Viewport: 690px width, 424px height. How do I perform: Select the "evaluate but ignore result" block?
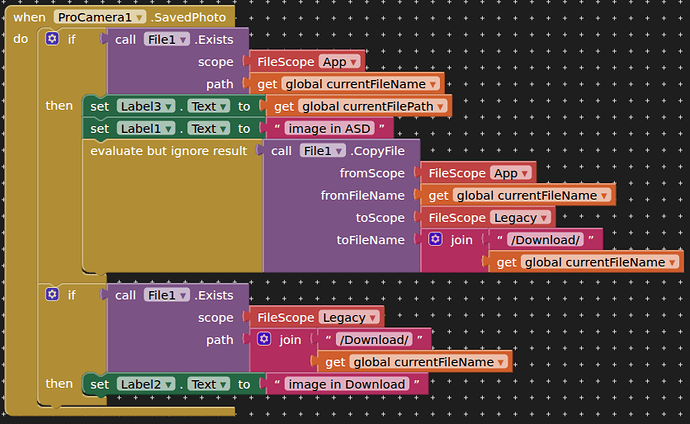(x=168, y=151)
